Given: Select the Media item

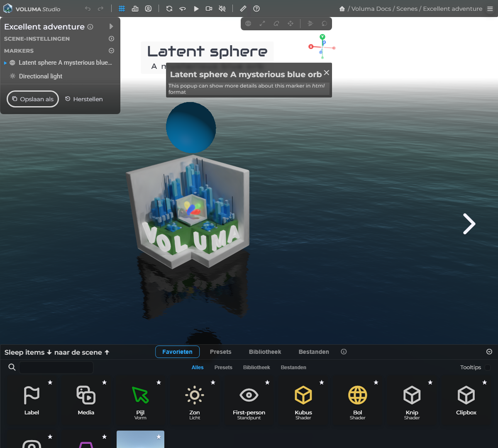Looking at the screenshot, I should pos(86,401).
